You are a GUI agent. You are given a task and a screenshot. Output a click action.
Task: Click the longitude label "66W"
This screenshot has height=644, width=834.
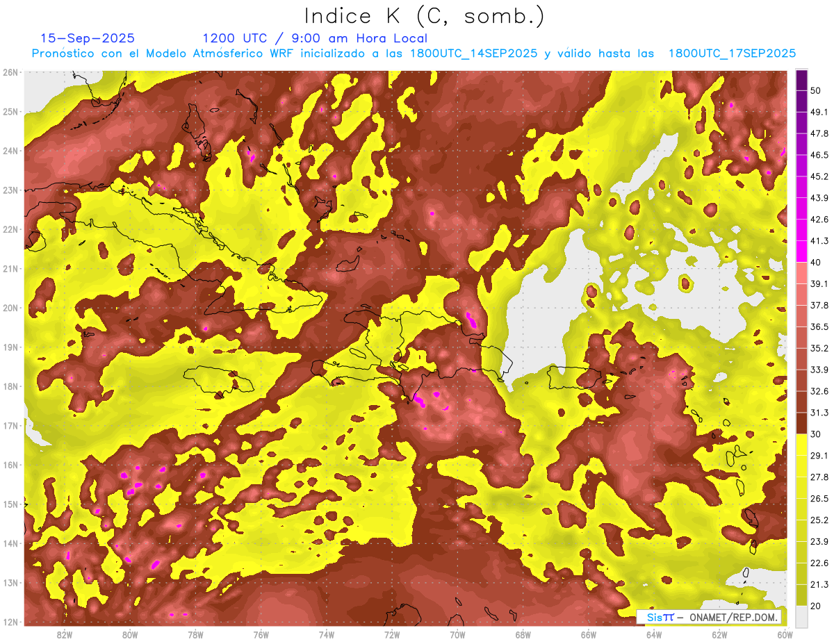[589, 634]
